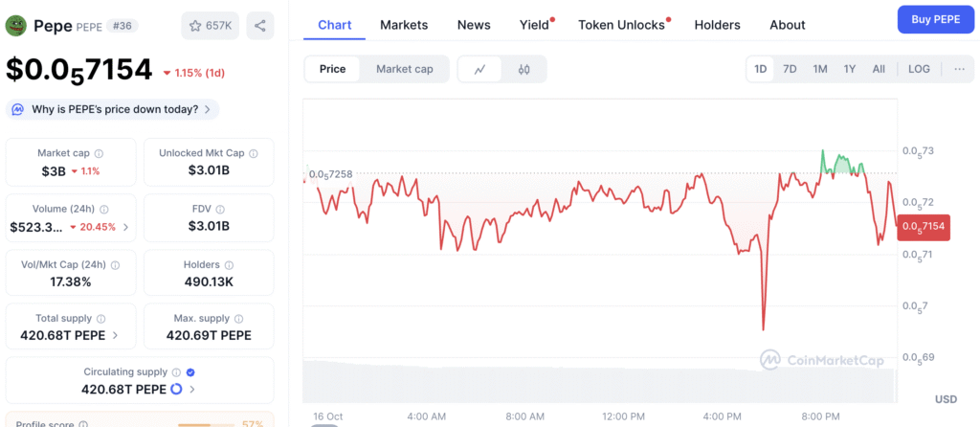This screenshot has height=427, width=980.
Task: Click the verified circulating supply badge
Action: (190, 371)
